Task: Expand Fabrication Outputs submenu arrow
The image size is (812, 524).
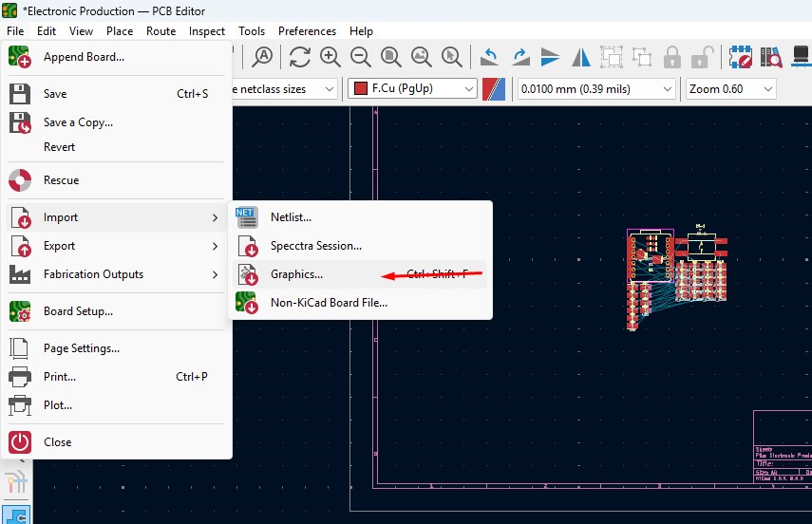Action: tap(215, 274)
